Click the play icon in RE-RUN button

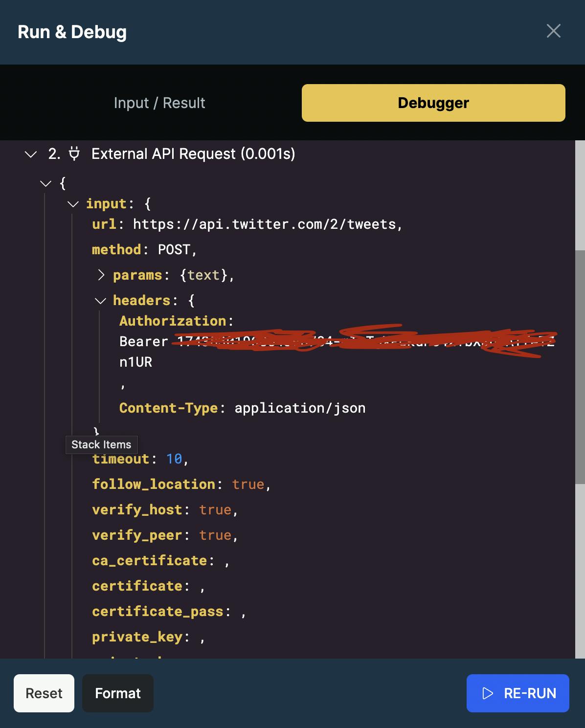pos(488,693)
